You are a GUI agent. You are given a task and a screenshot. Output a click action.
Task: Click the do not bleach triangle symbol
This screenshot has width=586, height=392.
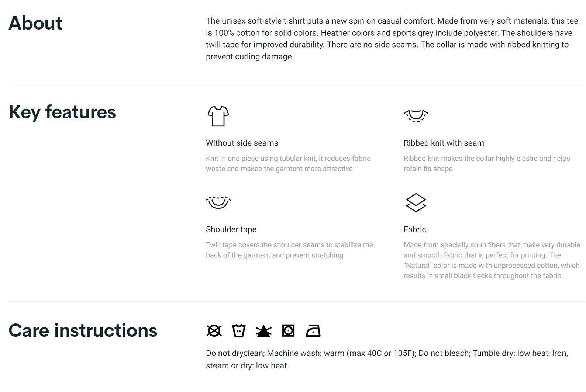(263, 331)
